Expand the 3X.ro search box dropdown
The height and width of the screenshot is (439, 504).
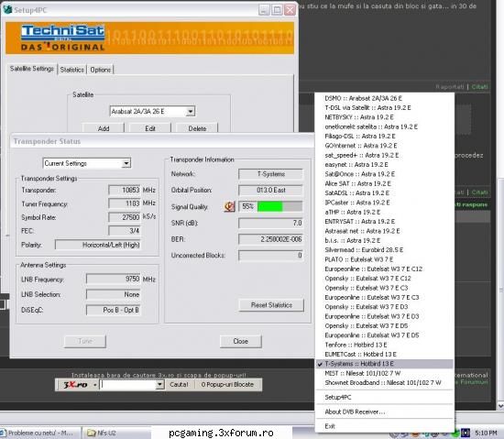159,384
